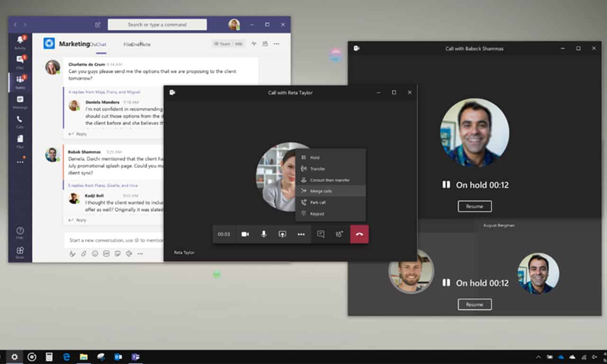Open Meetings in the Teams sidebar
This screenshot has width=607, height=364.
20,102
